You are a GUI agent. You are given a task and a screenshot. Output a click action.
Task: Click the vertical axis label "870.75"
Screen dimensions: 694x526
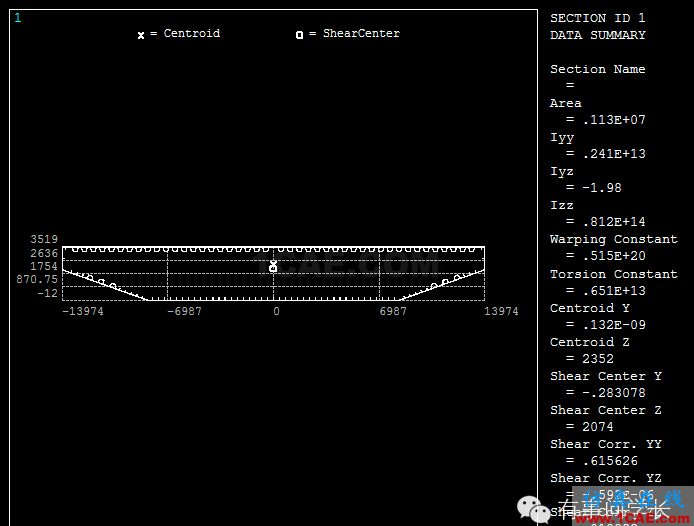37,279
